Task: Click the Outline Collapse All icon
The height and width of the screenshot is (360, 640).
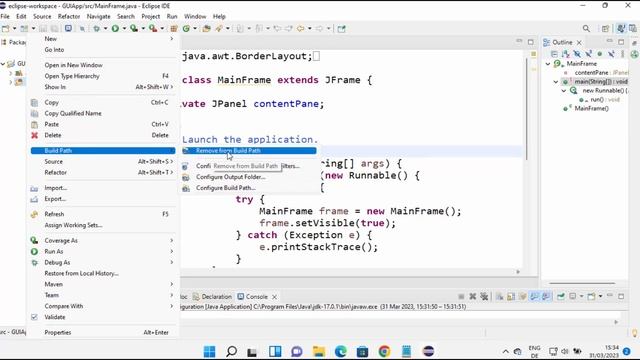Action: click(x=554, y=54)
